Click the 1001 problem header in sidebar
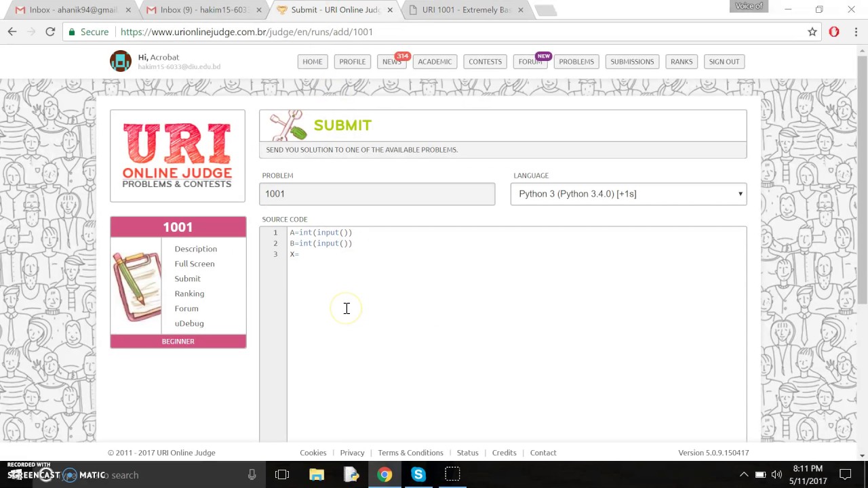868x488 pixels. coord(178,227)
